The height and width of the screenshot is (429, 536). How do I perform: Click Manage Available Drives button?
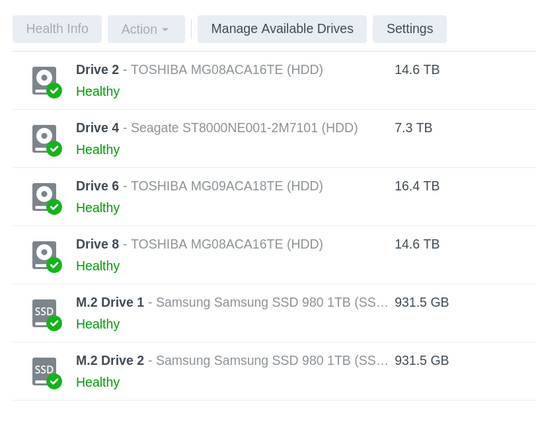tap(282, 29)
